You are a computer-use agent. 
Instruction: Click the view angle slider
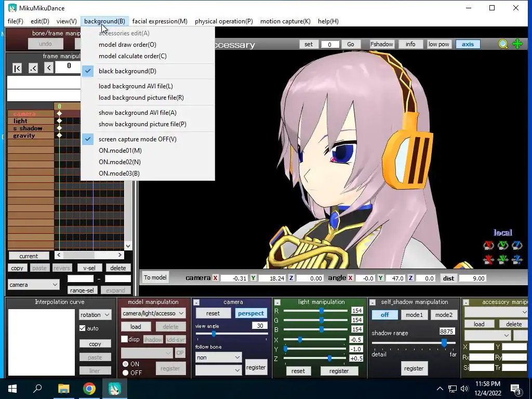[232, 334]
